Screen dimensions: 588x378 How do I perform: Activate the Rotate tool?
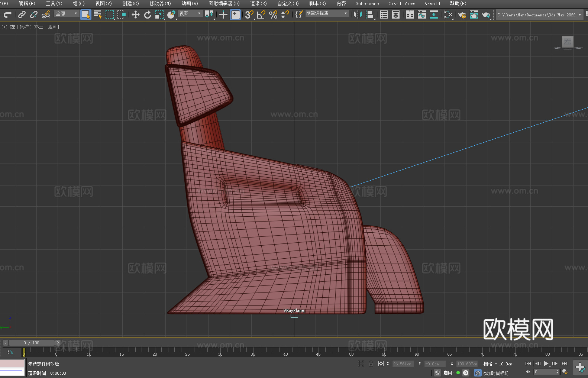148,14
